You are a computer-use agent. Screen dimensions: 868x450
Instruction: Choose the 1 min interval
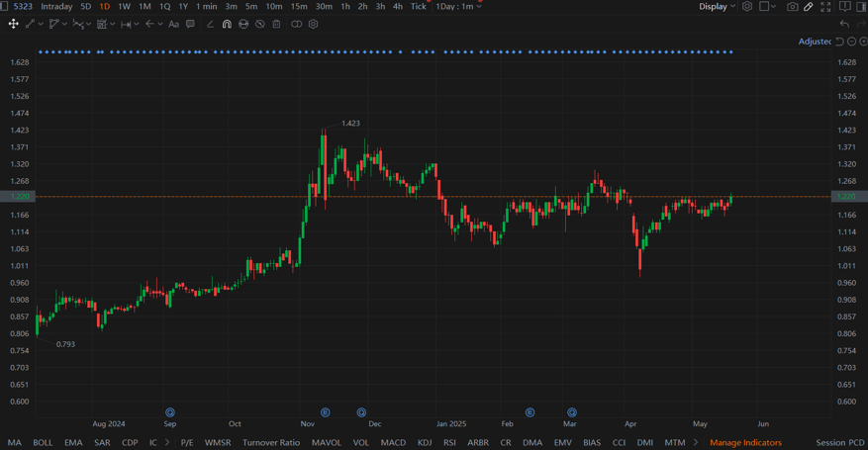(x=207, y=6)
